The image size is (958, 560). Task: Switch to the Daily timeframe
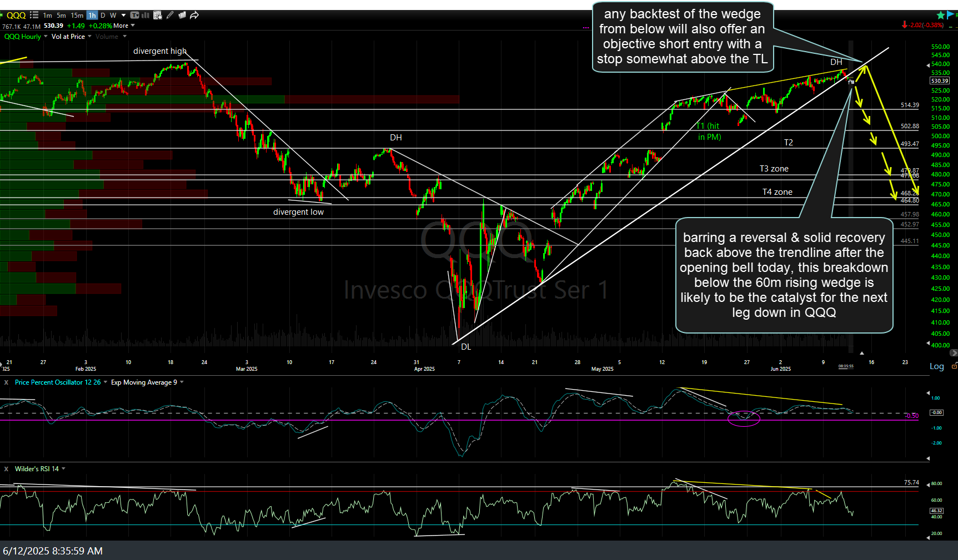click(x=102, y=15)
